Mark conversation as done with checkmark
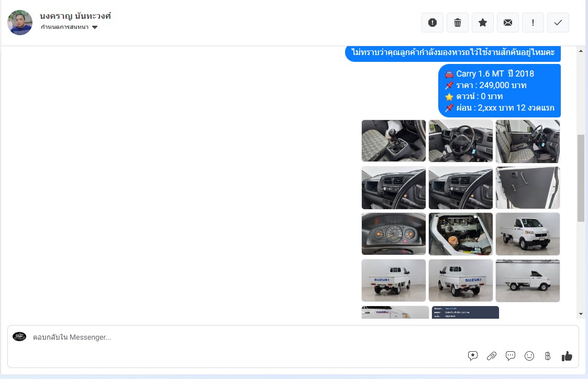 pyautogui.click(x=558, y=23)
